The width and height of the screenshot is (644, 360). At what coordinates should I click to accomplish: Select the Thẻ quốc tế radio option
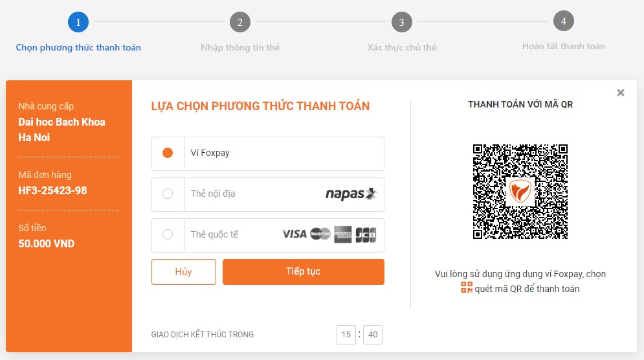point(168,234)
